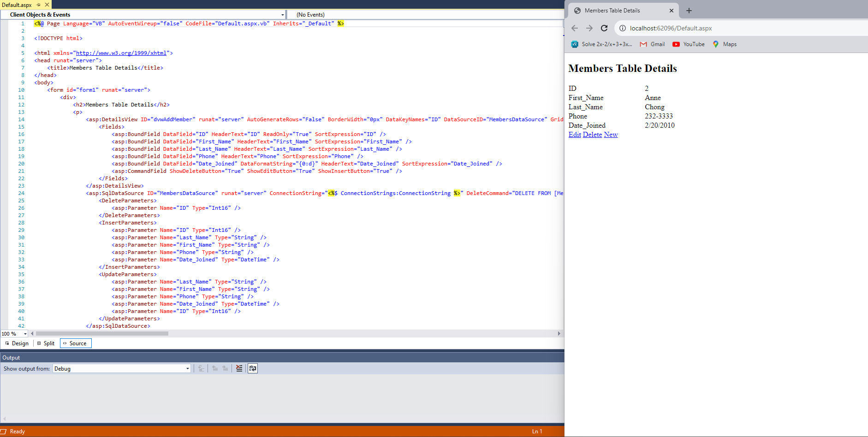Open the Maps bookmark
This screenshot has height=437, width=868.
point(725,44)
